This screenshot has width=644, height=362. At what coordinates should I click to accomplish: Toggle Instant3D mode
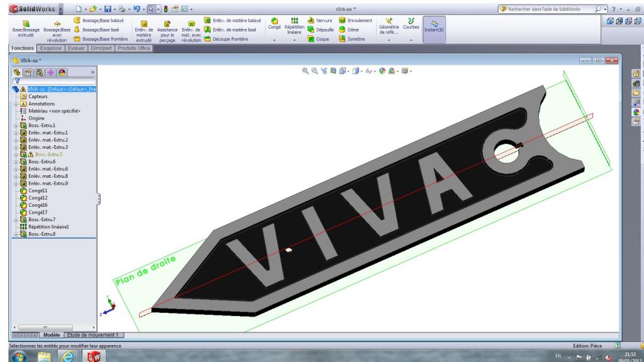coord(434,29)
